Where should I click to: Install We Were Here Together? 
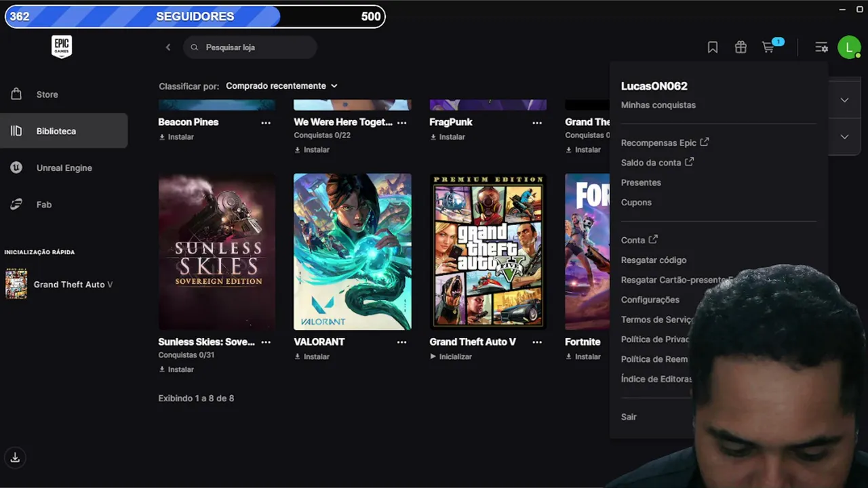[x=312, y=150]
